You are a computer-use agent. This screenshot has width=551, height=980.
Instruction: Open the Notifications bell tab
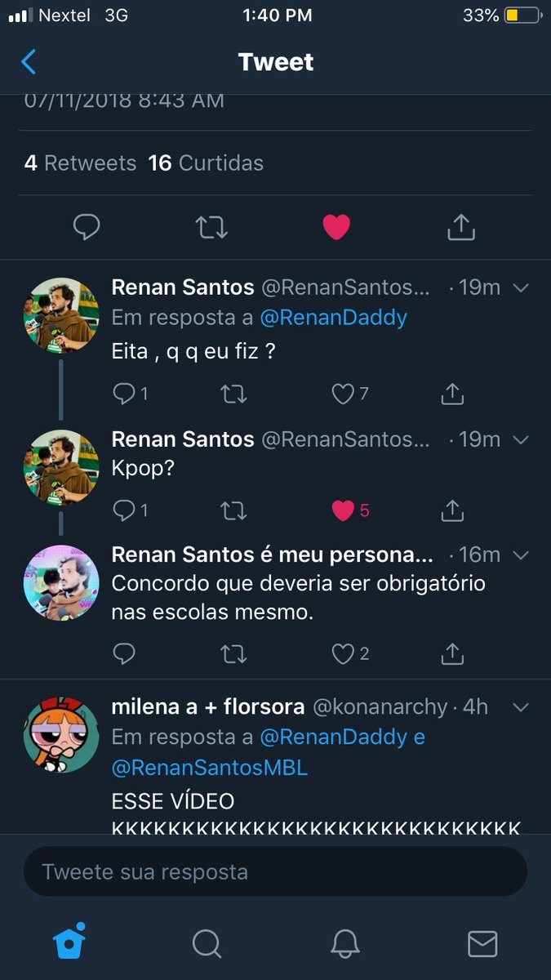point(345,943)
